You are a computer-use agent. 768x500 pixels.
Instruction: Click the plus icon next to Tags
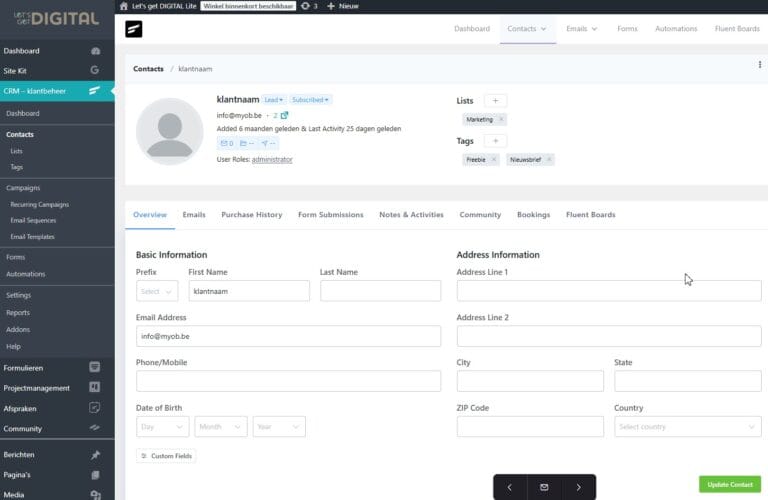point(495,141)
